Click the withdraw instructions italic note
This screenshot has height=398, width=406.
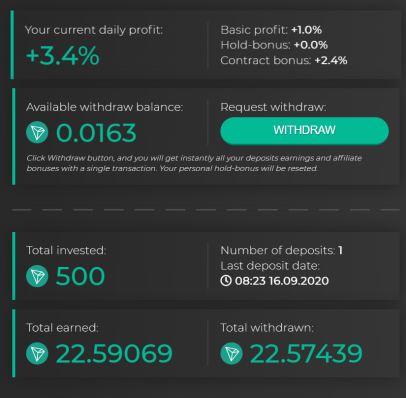(x=194, y=163)
